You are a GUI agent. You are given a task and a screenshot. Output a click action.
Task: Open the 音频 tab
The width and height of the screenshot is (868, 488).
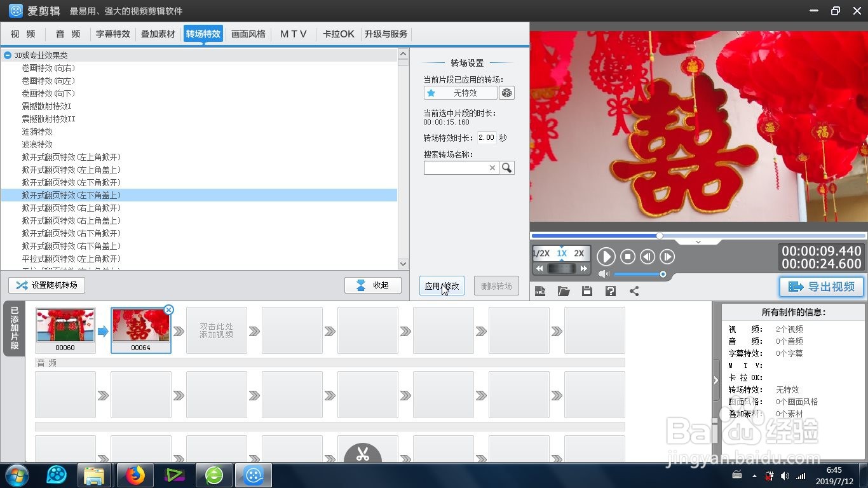pyautogui.click(x=68, y=34)
